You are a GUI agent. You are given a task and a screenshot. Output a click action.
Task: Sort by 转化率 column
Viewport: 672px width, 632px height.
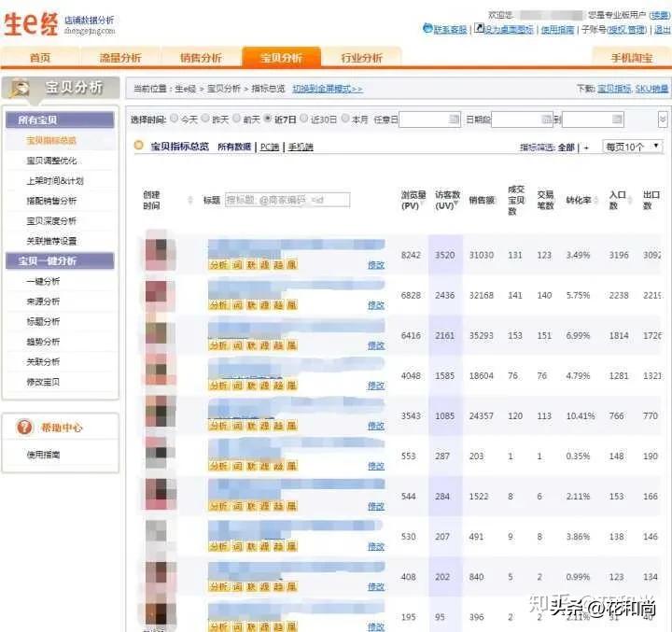581,200
